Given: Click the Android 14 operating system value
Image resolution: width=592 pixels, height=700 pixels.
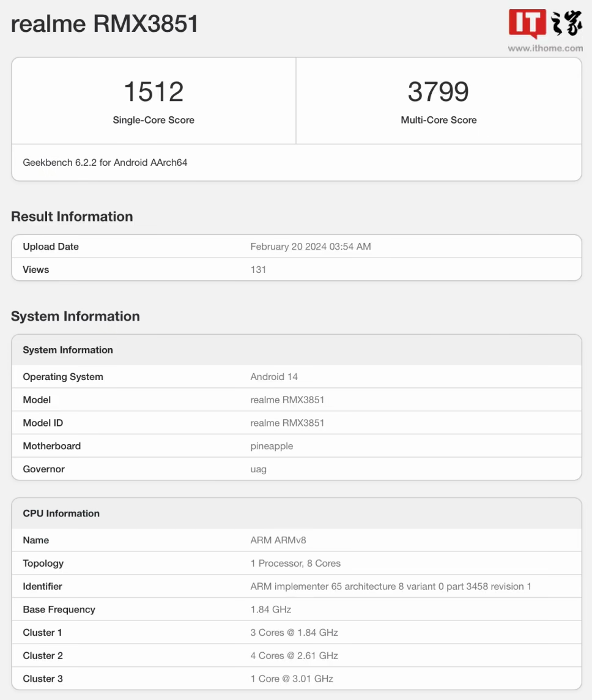Looking at the screenshot, I should tap(274, 377).
